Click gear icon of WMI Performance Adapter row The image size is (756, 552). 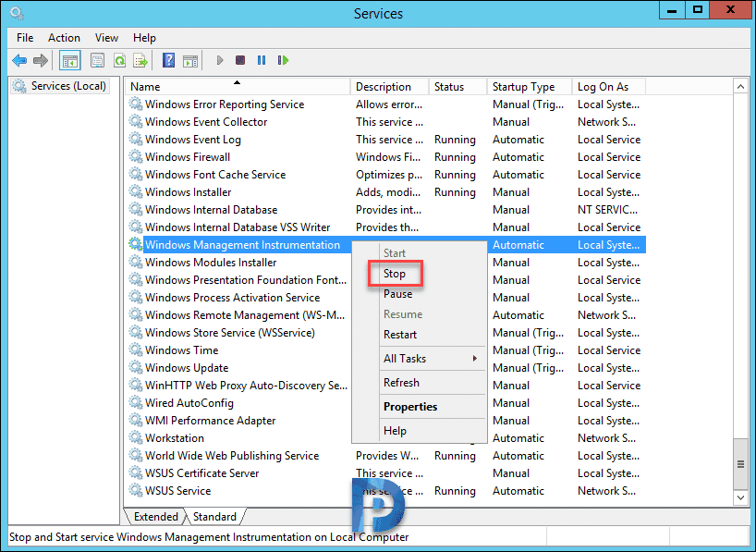tap(136, 420)
